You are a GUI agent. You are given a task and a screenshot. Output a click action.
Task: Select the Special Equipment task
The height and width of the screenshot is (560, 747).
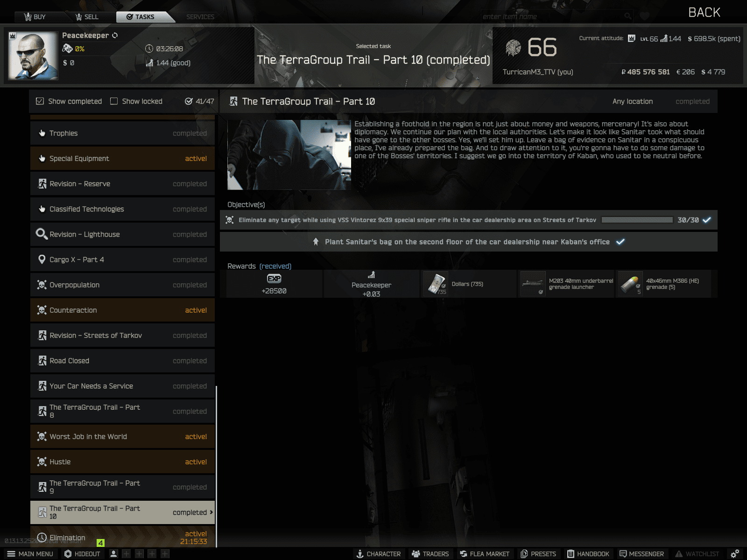122,158
